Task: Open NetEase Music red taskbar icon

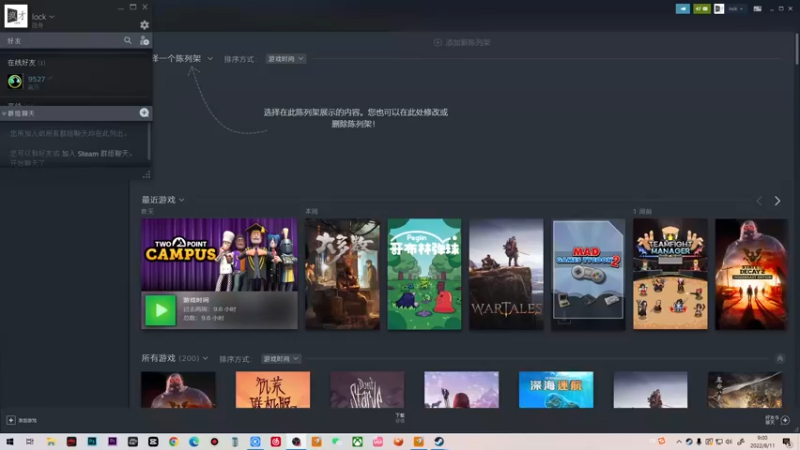Action: pyautogui.click(x=276, y=442)
